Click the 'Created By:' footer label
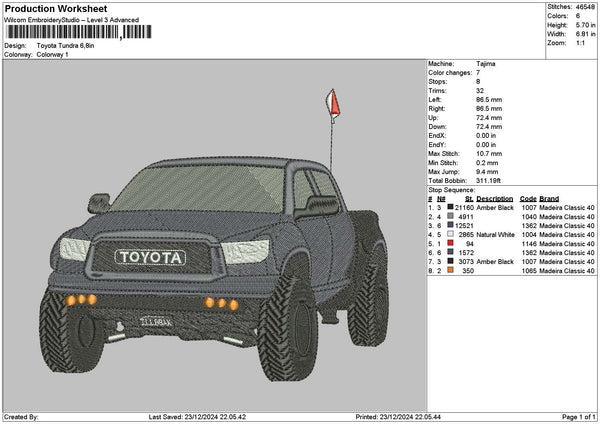The height and width of the screenshot is (424, 600). click(x=21, y=417)
